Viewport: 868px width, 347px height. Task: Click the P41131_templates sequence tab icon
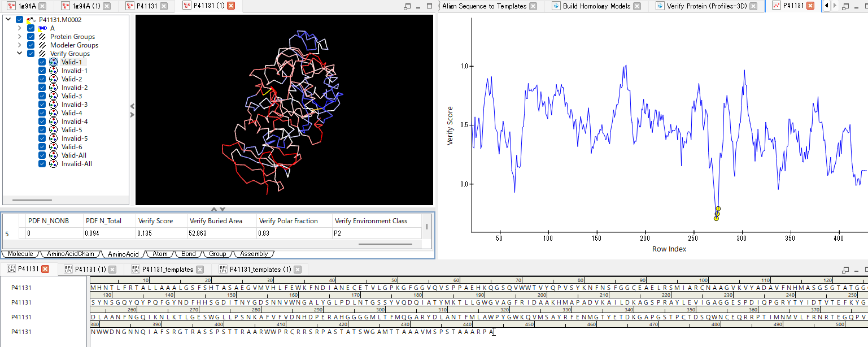point(136,270)
